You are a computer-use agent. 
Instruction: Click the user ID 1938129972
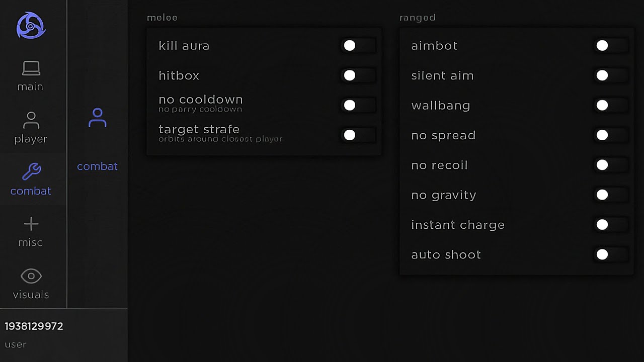tap(34, 326)
